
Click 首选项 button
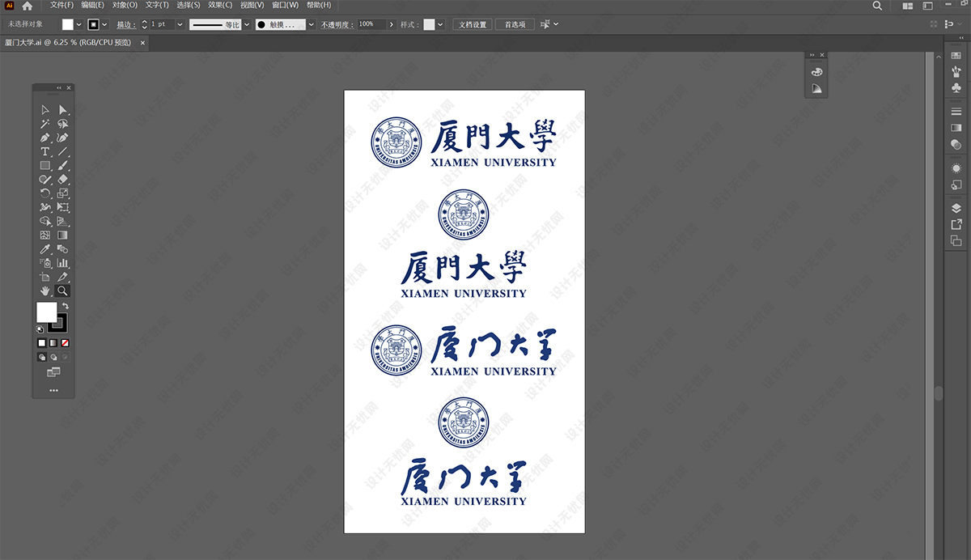coord(515,24)
